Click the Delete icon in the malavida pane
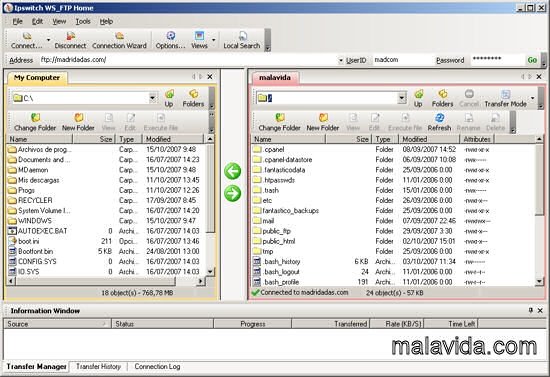Viewport: 550px width, 377px height. click(496, 122)
